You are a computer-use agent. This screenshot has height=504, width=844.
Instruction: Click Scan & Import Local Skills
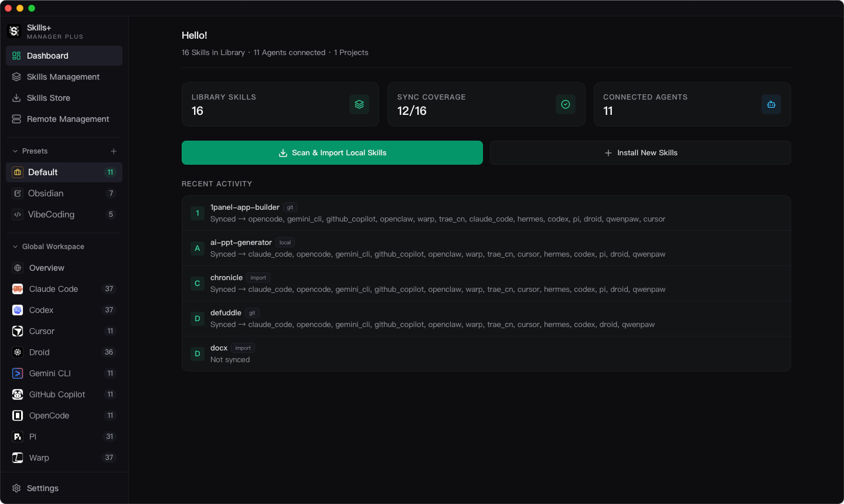click(x=332, y=153)
